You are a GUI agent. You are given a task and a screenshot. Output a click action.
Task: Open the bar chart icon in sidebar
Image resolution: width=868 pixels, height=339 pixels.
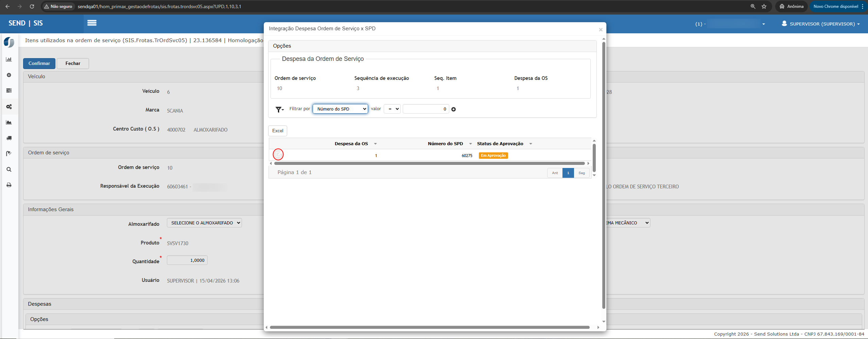coord(9,60)
